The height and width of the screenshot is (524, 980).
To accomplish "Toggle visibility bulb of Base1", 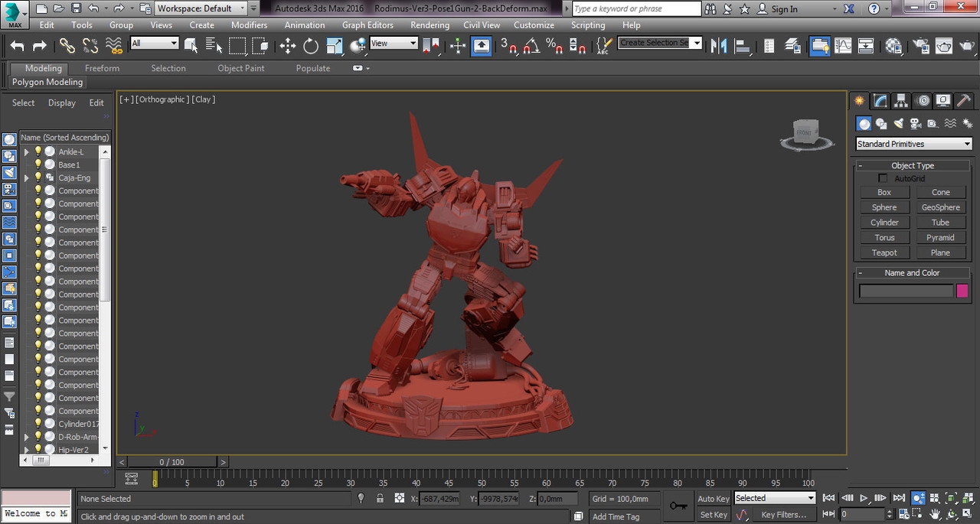I will coord(38,164).
